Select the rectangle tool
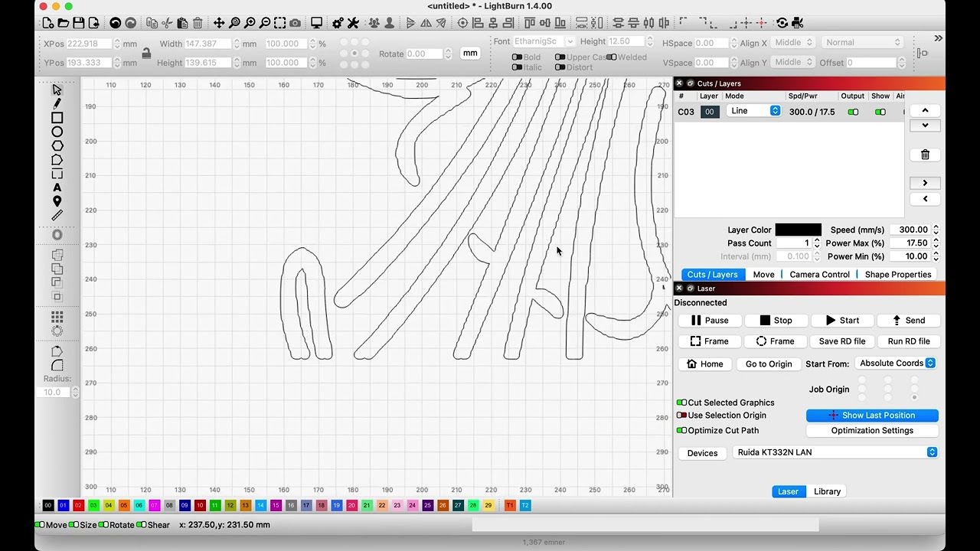 [x=57, y=118]
